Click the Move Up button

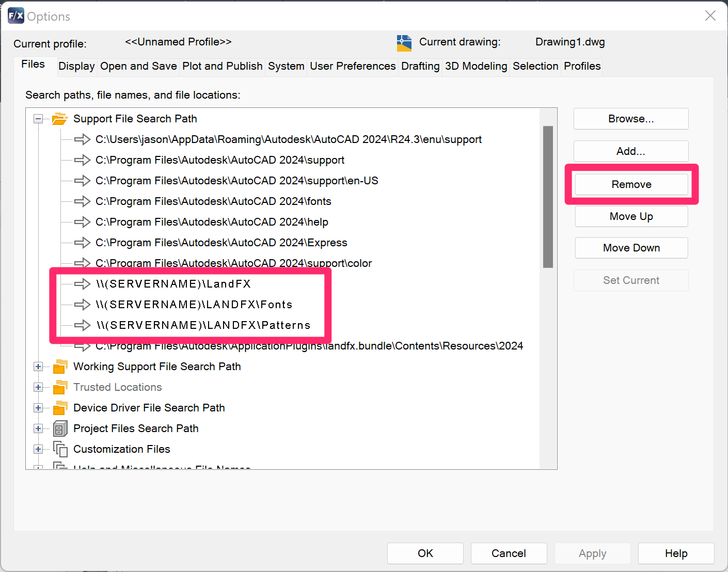631,216
